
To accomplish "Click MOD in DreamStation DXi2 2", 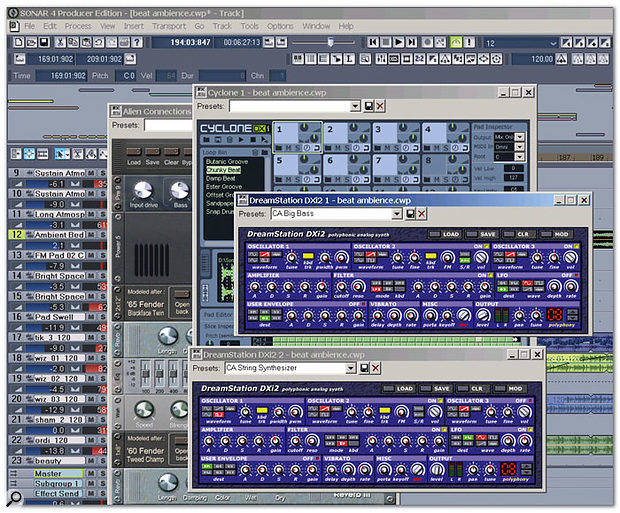I will [510, 389].
